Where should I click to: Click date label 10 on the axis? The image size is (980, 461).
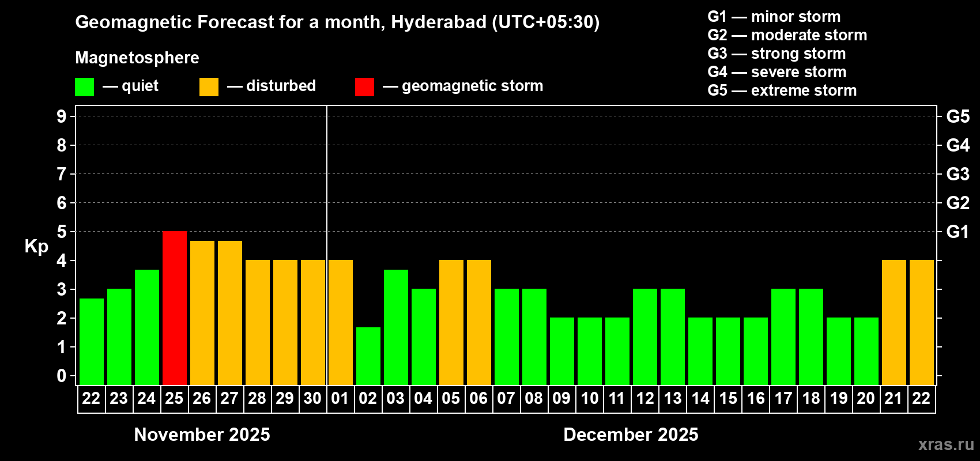589,399
